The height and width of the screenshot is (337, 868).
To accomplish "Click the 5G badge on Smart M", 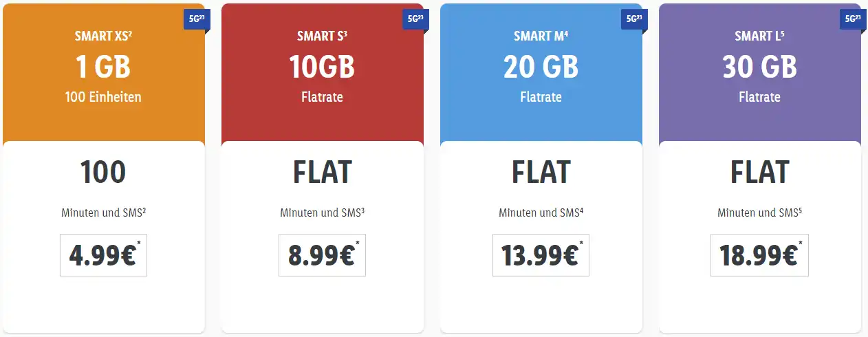I will 633,19.
